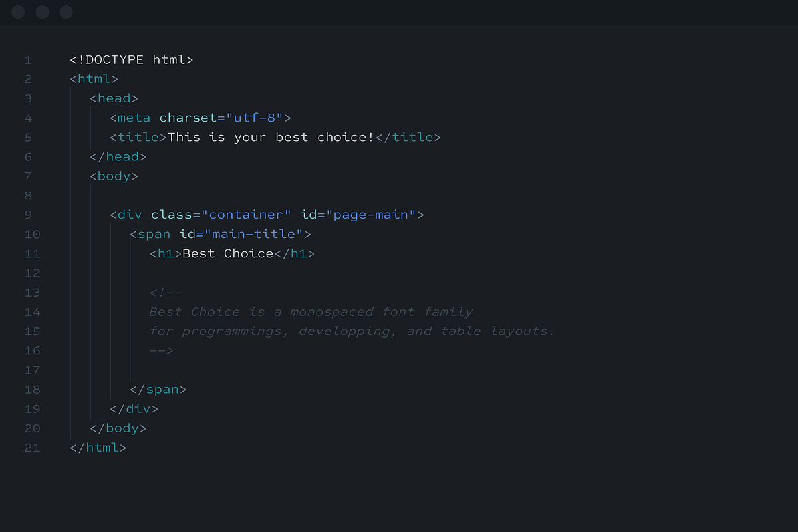The width and height of the screenshot is (798, 532).
Task: Click line number 9 in gutter
Action: click(28, 215)
